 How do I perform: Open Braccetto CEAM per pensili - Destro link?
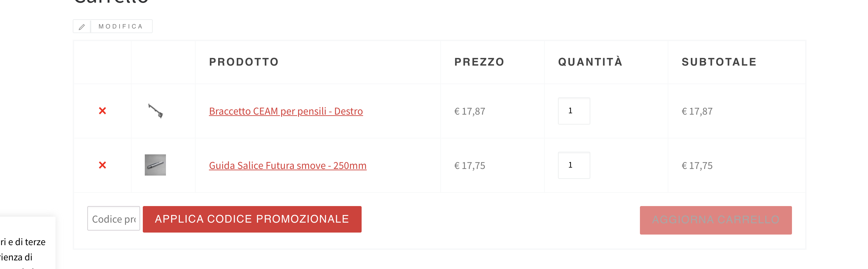[x=286, y=111]
